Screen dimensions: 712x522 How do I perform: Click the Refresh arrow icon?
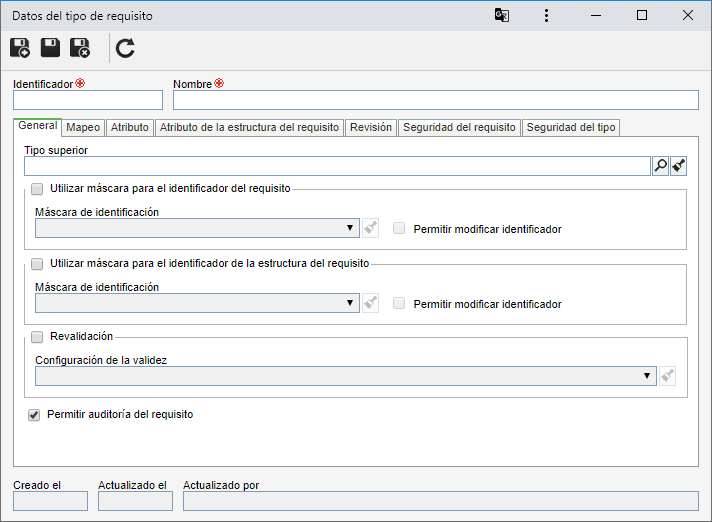pyautogui.click(x=125, y=49)
